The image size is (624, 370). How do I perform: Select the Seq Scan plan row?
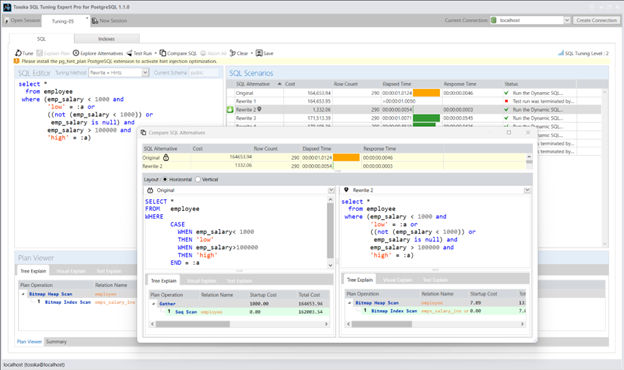coord(240,312)
